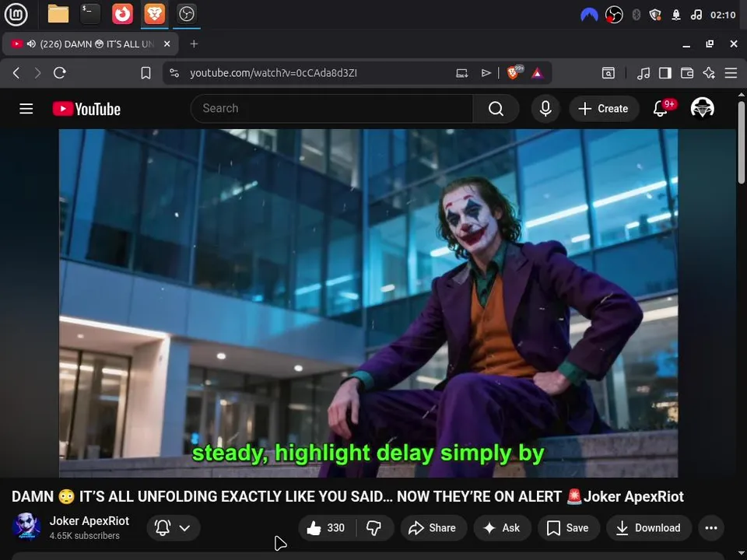Screen dimensions: 747x560
Task: Save video to a playlist
Action: pos(568,527)
